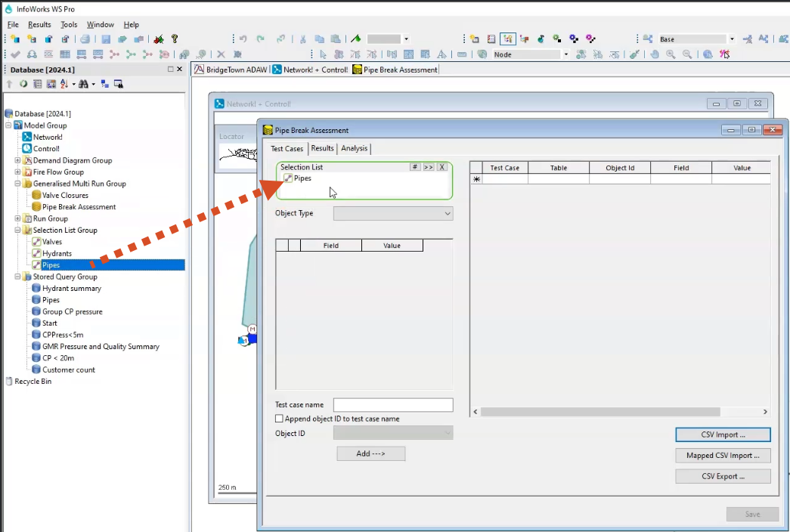790x532 pixels.
Task: Click the Mapped CSV Import button
Action: 723,456
